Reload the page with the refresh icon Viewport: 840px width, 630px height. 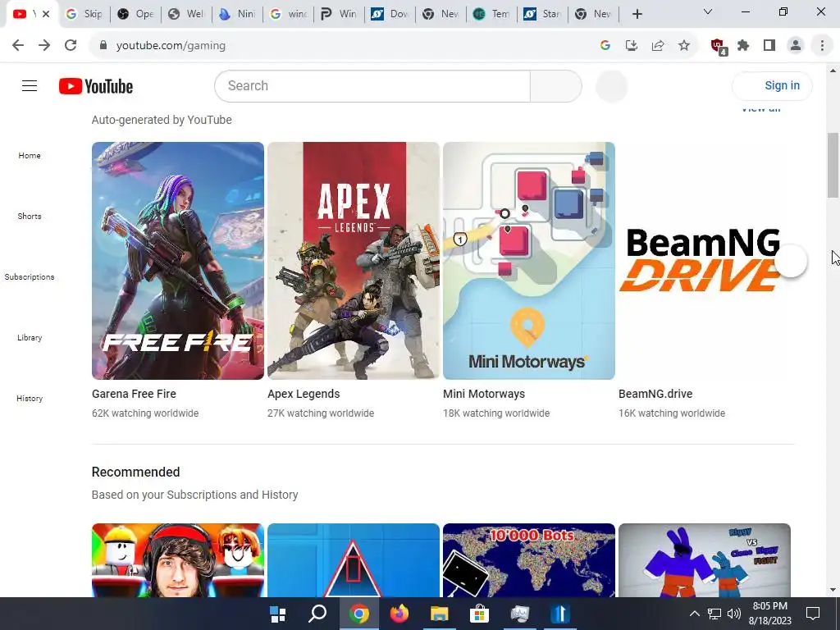pyautogui.click(x=71, y=46)
